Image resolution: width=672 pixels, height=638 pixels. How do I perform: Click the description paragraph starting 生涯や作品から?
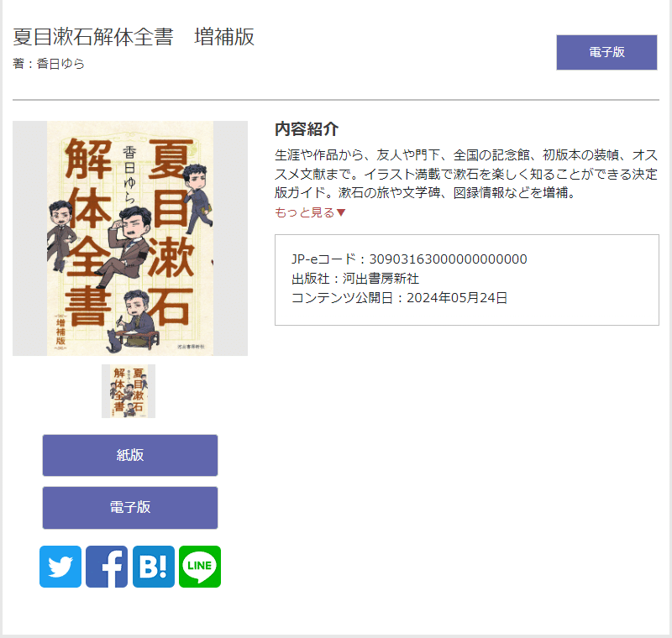pyautogui.click(x=466, y=174)
